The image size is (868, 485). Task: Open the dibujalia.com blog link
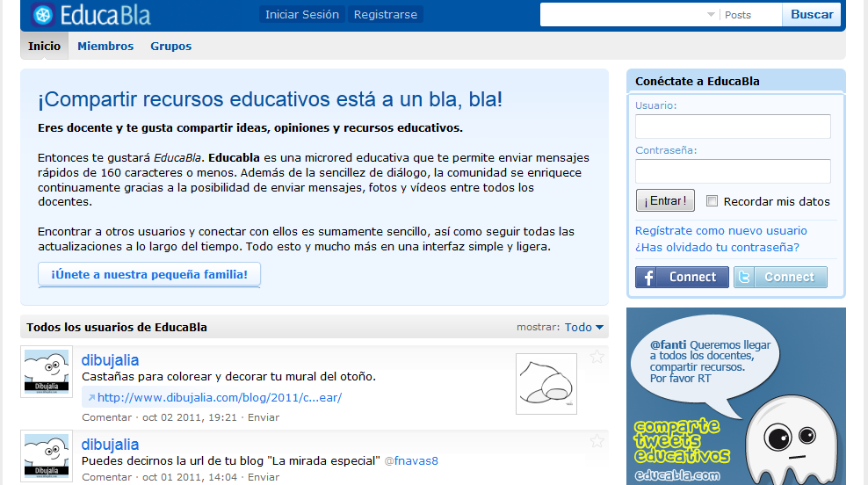click(220, 397)
